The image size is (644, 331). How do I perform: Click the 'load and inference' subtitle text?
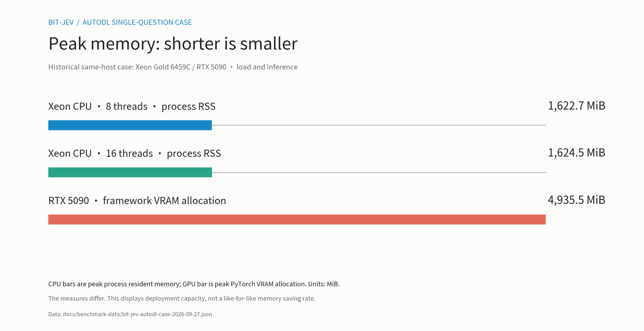(x=267, y=67)
